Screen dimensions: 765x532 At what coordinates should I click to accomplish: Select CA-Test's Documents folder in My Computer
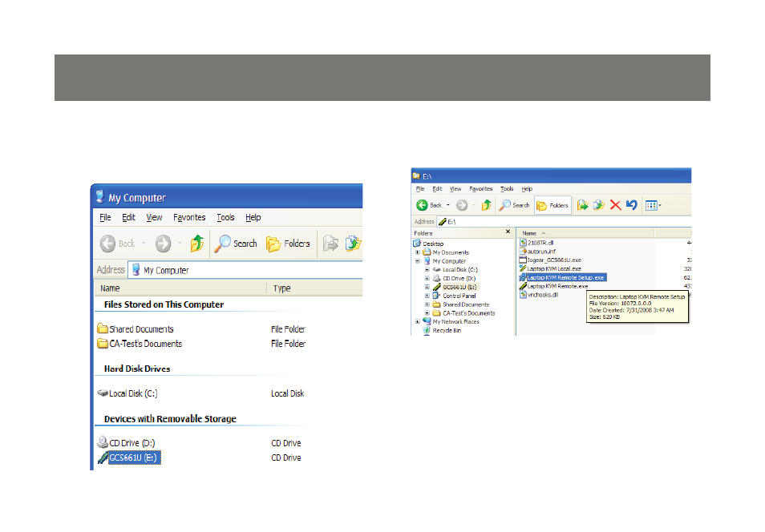pos(140,344)
